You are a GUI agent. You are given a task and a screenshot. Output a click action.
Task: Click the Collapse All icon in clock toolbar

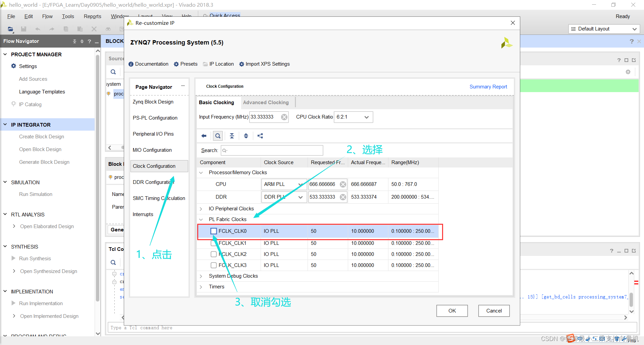[232, 136]
